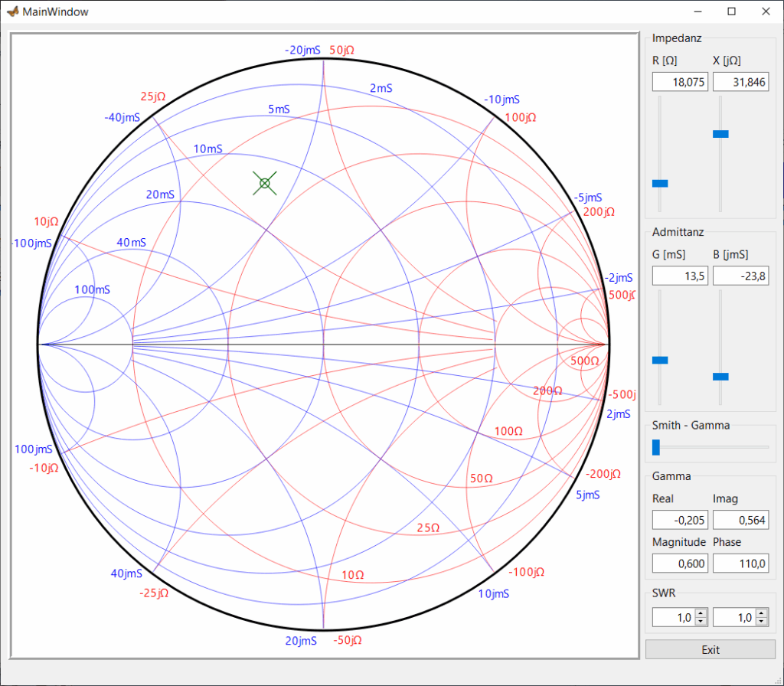Click the G [mS] admittance input field
The width and height of the screenshot is (784, 686).
680,276
